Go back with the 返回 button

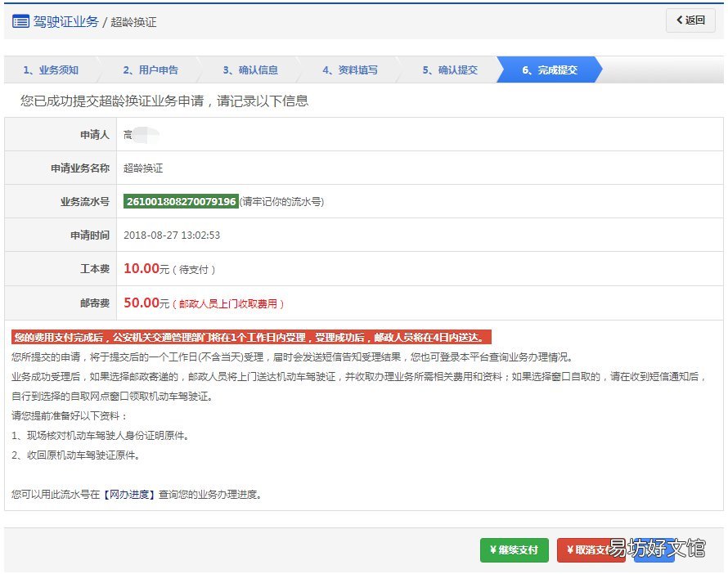pyautogui.click(x=690, y=20)
